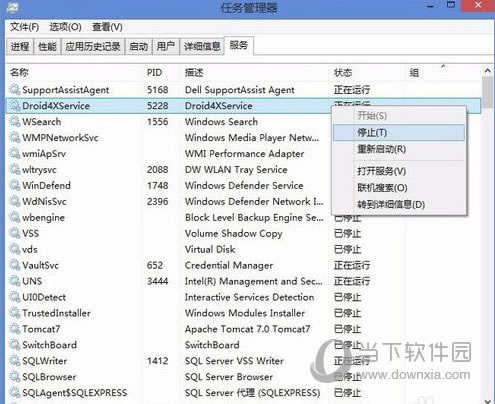This screenshot has height=404, width=495.
Task: Click the gear icon beside SupportAssistAgent
Action: [x=14, y=90]
